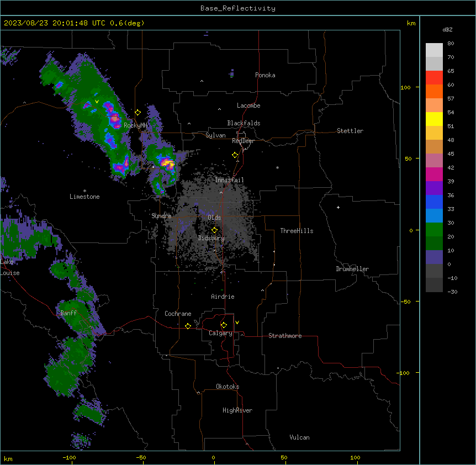Click the HighRiver label
The image size is (476, 465).
(x=237, y=410)
